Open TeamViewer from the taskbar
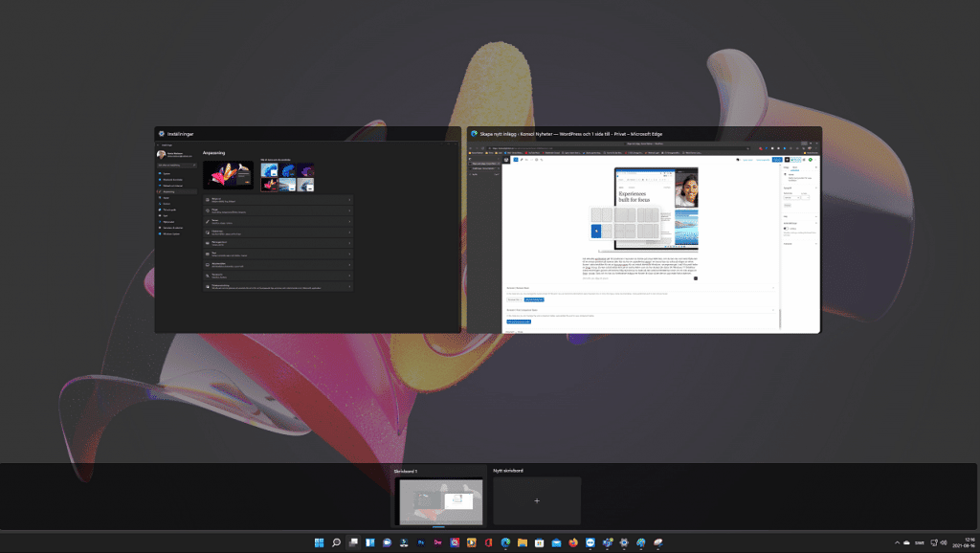 590,542
